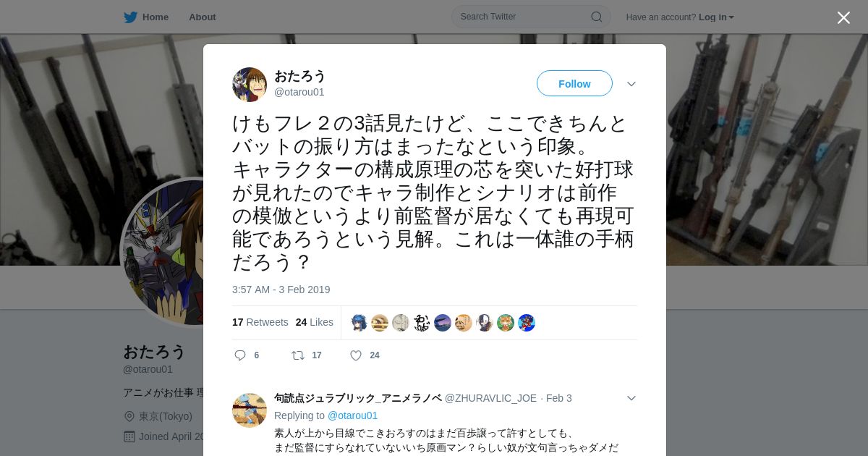View the 24 Likes list
Image resolution: width=868 pixels, height=456 pixels.
[315, 322]
